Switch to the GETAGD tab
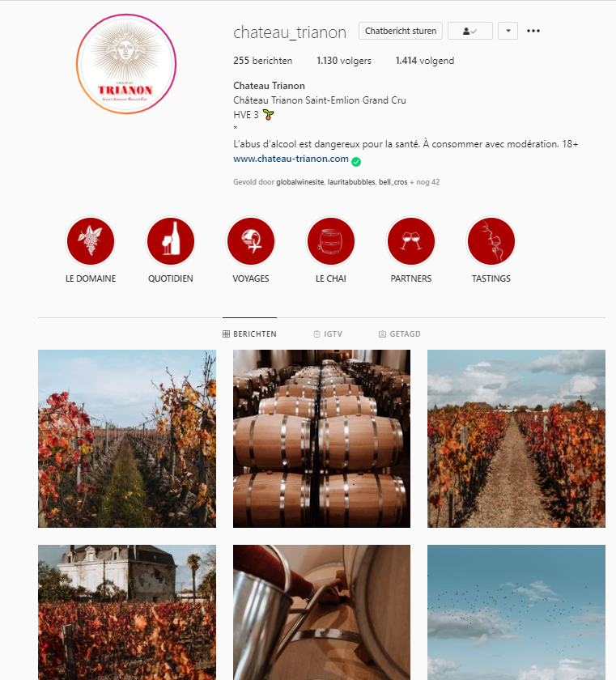This screenshot has width=616, height=680. (399, 334)
